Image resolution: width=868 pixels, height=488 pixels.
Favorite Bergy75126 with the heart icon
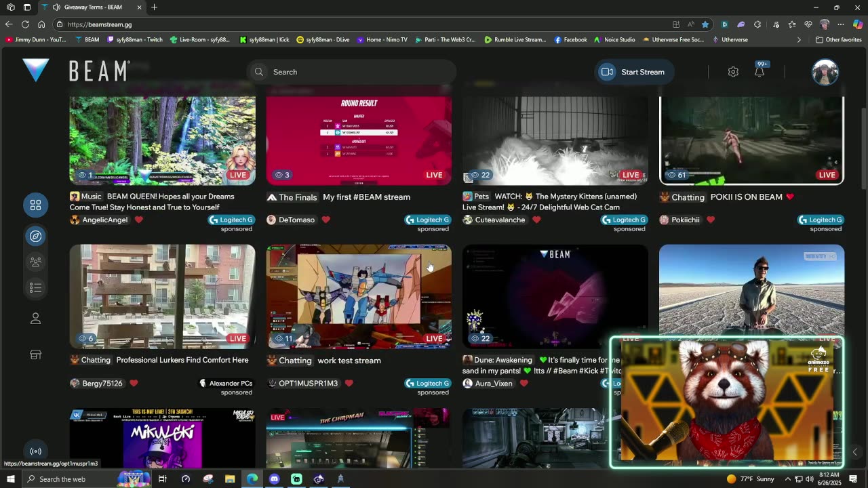[134, 384]
